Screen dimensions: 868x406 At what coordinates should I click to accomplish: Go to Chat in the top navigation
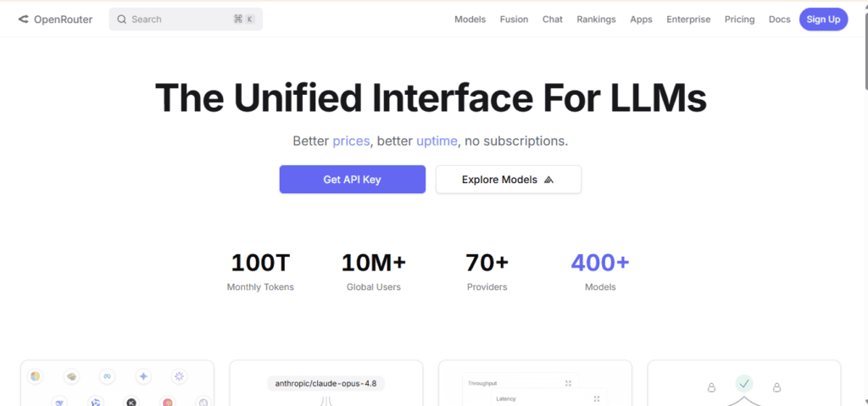[553, 19]
